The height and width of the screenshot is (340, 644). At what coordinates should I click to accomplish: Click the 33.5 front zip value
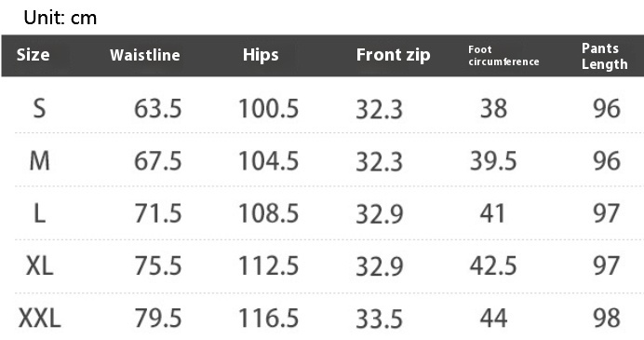pos(379,319)
